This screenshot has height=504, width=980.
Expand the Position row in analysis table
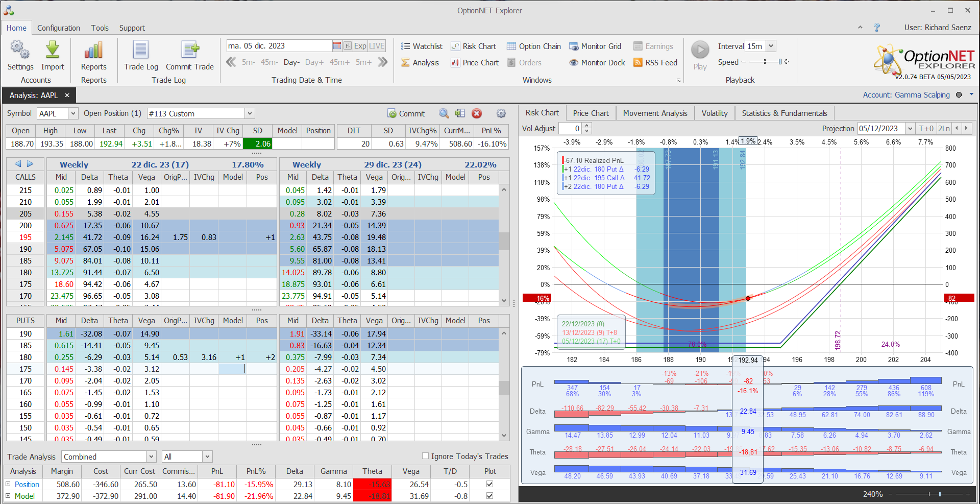8,484
